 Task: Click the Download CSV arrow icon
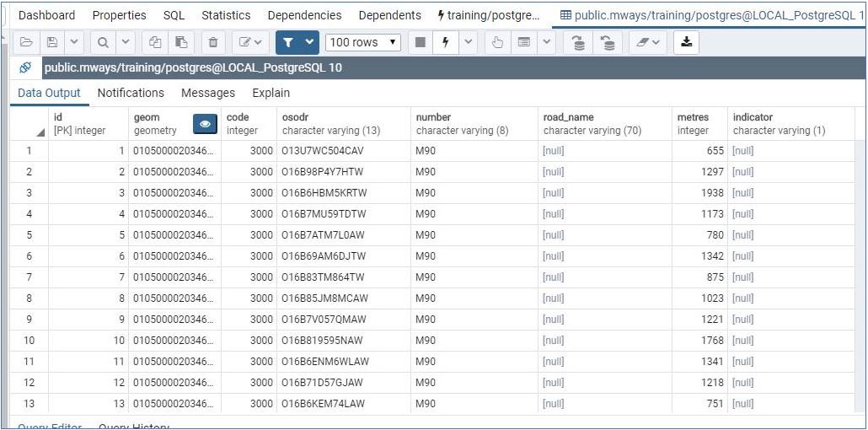687,42
